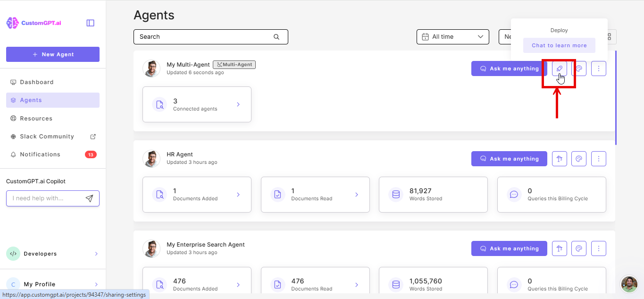
Task: Open the three-dot menu for My Enterprise Search Agent
Action: point(599,248)
